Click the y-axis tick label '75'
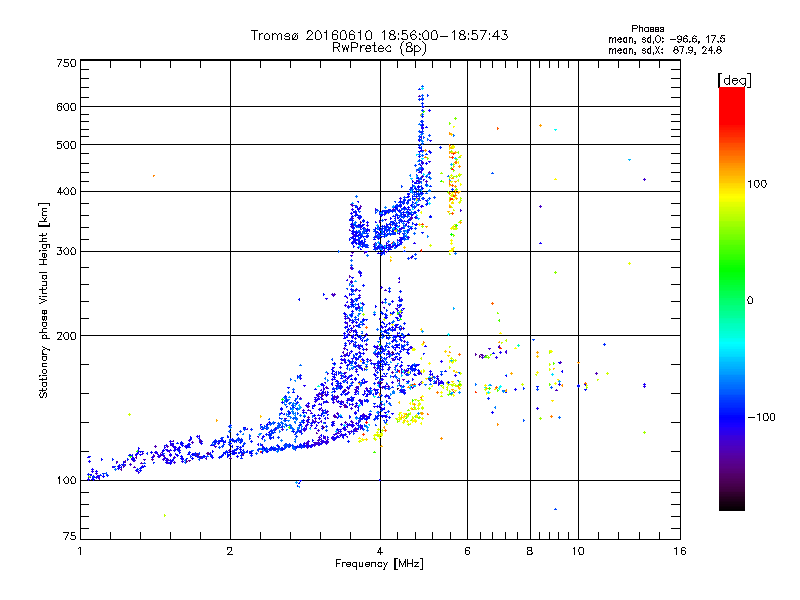The height and width of the screenshot is (600, 800). pos(69,536)
